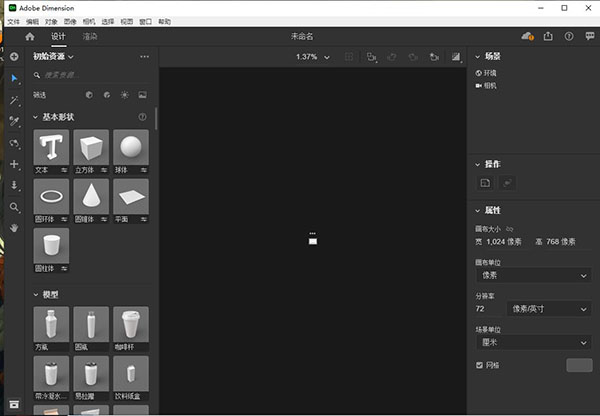The image size is (600, 416).
Task: Click the Add content plus icon
Action: coord(14,57)
